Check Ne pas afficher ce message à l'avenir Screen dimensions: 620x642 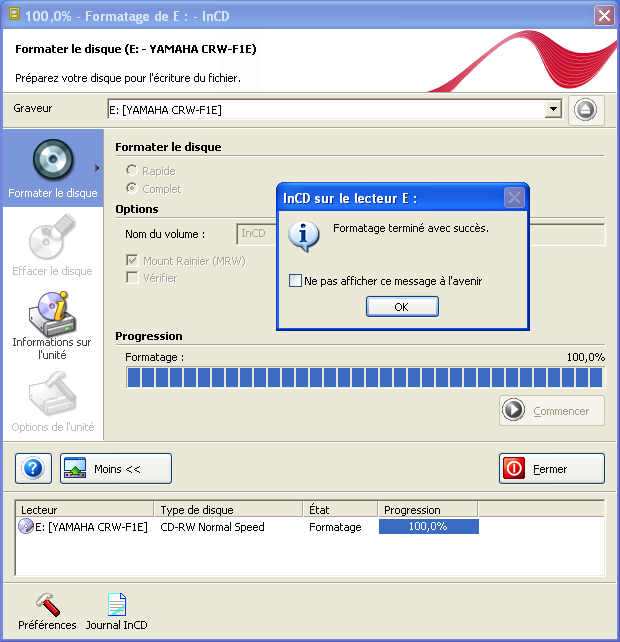(x=295, y=281)
